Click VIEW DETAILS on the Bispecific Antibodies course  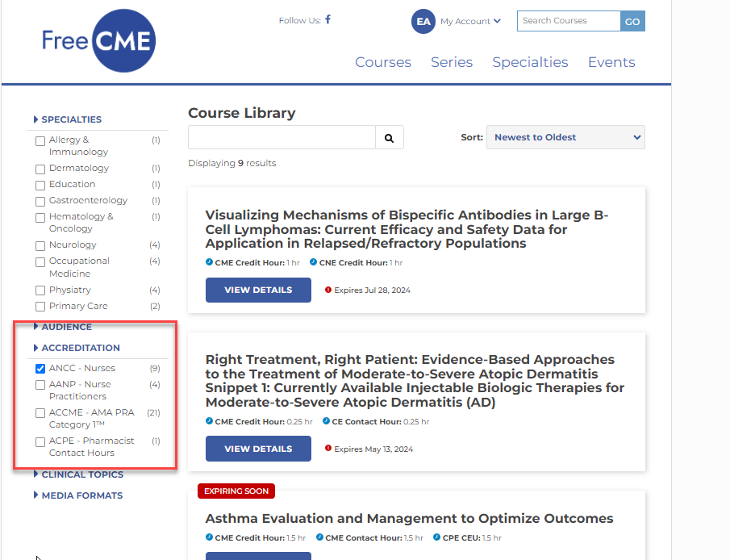click(258, 290)
